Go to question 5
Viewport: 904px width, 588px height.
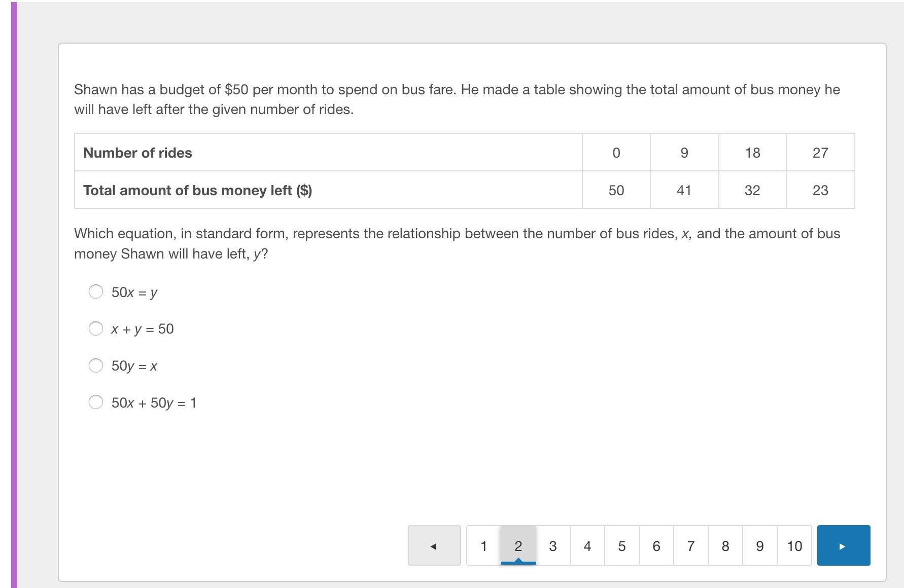pos(621,545)
